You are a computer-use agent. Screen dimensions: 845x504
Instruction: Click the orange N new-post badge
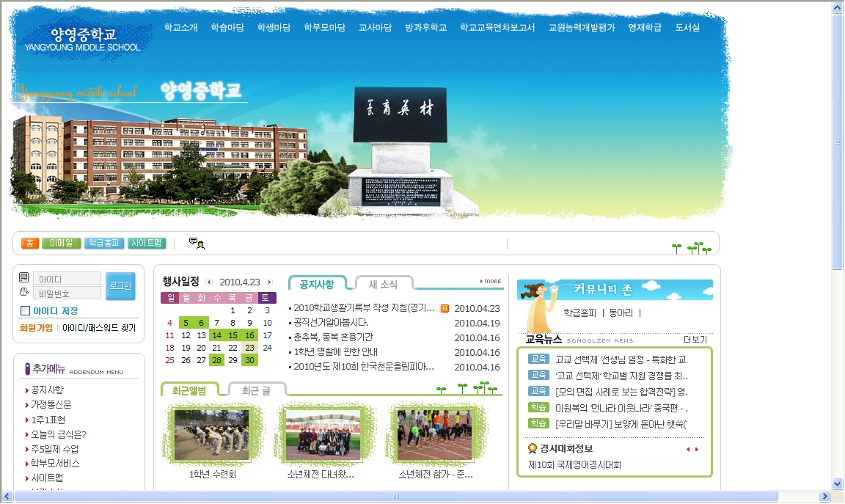click(x=445, y=308)
